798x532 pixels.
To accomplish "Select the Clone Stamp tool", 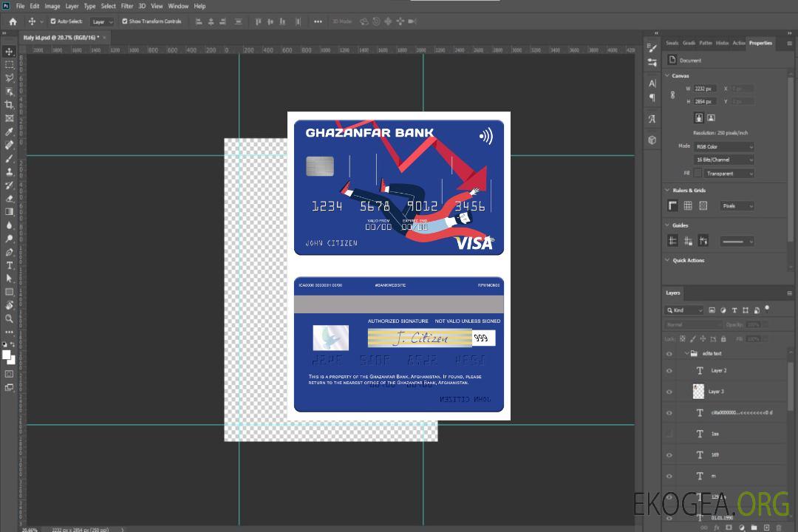I will pyautogui.click(x=9, y=171).
